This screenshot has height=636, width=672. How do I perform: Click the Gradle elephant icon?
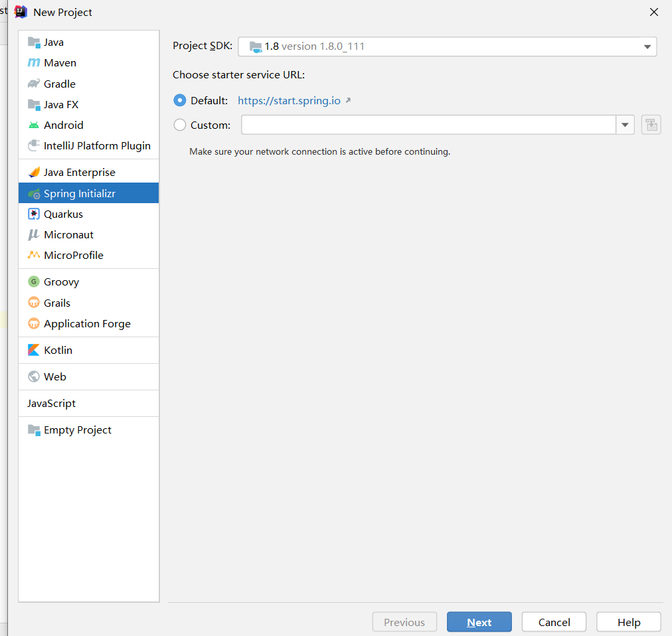click(x=34, y=84)
